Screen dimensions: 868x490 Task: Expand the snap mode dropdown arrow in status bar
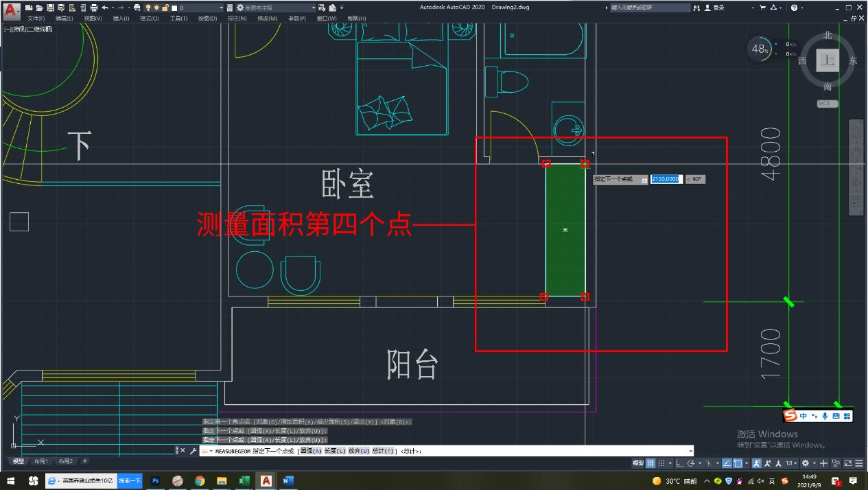pos(670,461)
